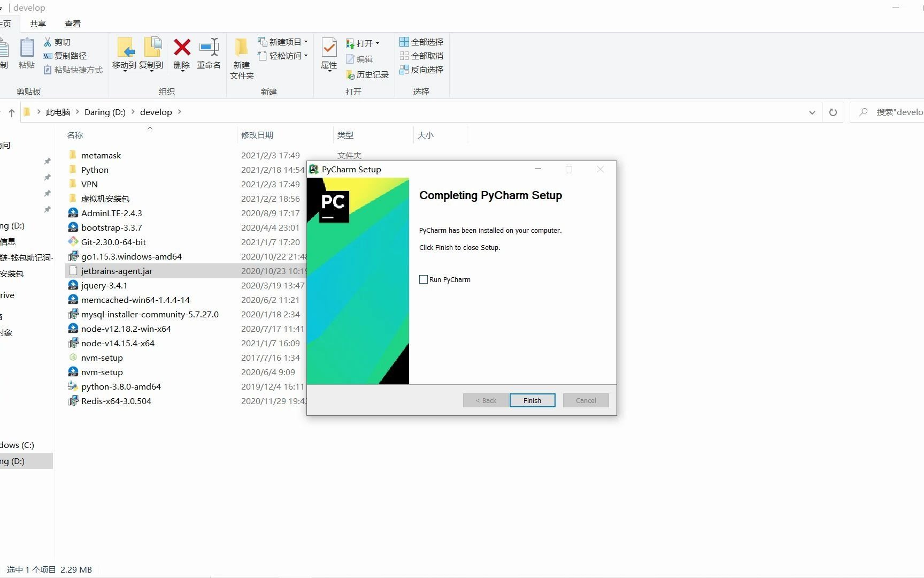Click the Back button in PyCharm Setup
This screenshot has height=578, width=924.
point(486,400)
